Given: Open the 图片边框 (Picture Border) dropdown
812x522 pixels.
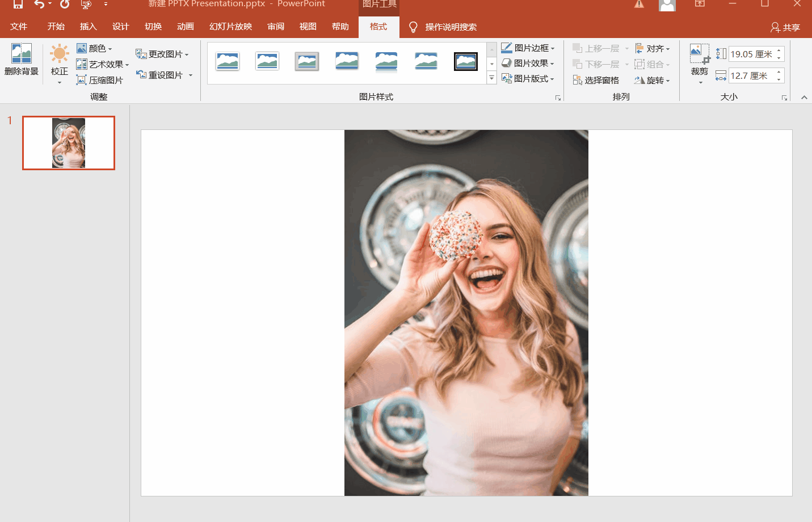Looking at the screenshot, I should [528, 48].
